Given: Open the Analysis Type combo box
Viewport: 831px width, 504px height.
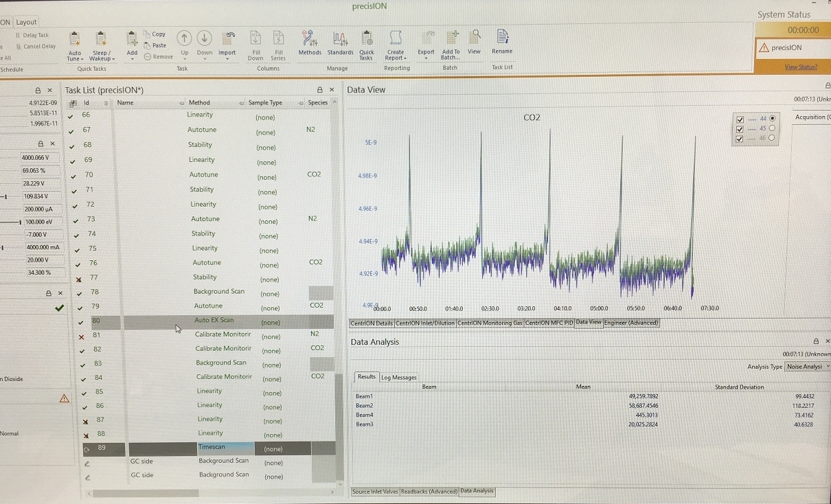Looking at the screenshot, I should pyautogui.click(x=807, y=367).
